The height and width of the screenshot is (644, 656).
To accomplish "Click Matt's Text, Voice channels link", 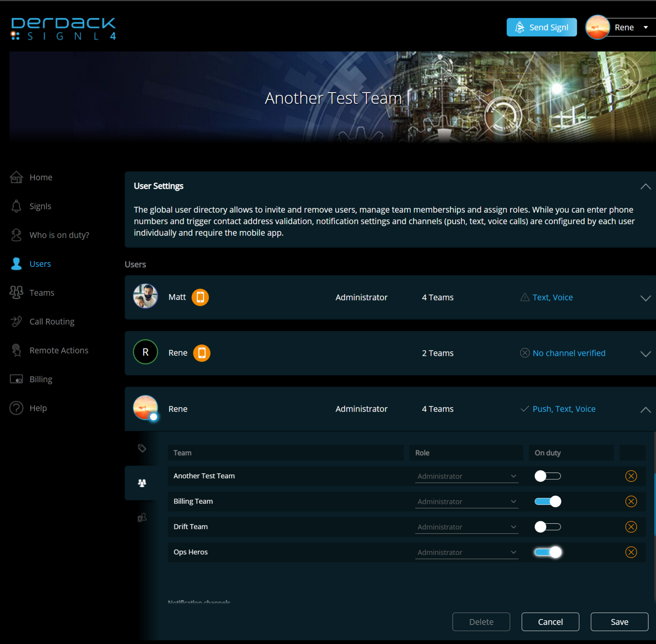I will (x=552, y=297).
